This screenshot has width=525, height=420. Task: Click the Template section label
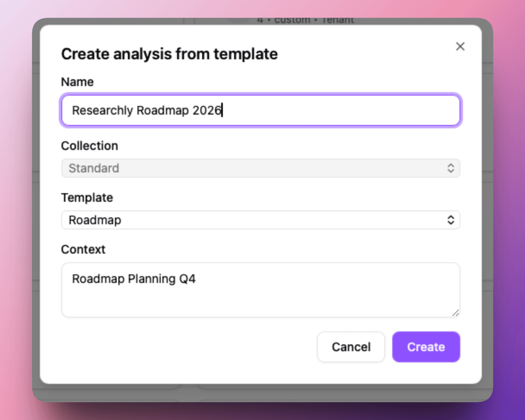[x=87, y=197]
